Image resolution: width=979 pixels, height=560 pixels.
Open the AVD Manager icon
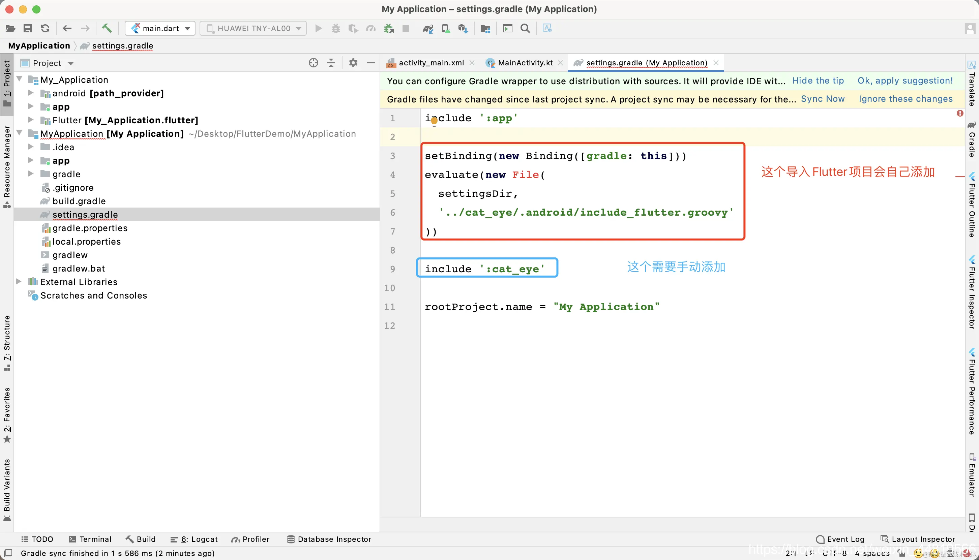coord(446,28)
